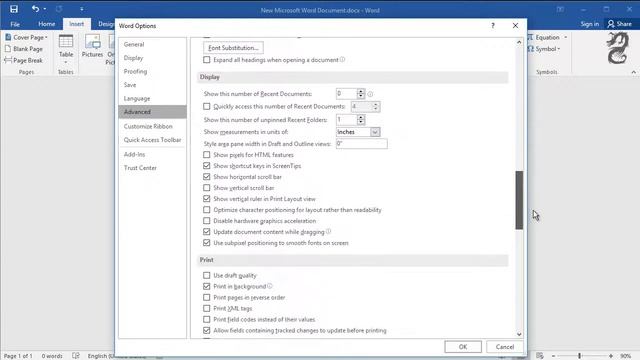Click the info icon by Print in background
Viewport: 640px width, 360px height.
pos(269,286)
